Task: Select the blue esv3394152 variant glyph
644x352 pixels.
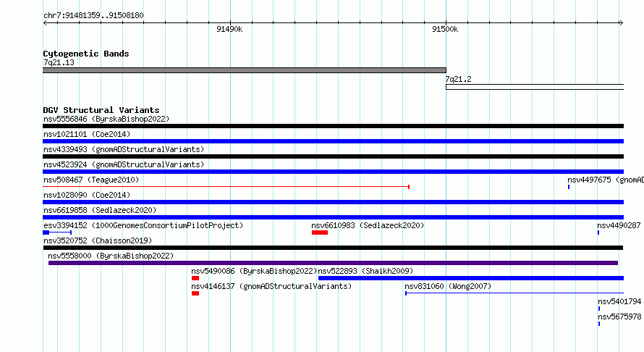Action: pyautogui.click(x=57, y=232)
